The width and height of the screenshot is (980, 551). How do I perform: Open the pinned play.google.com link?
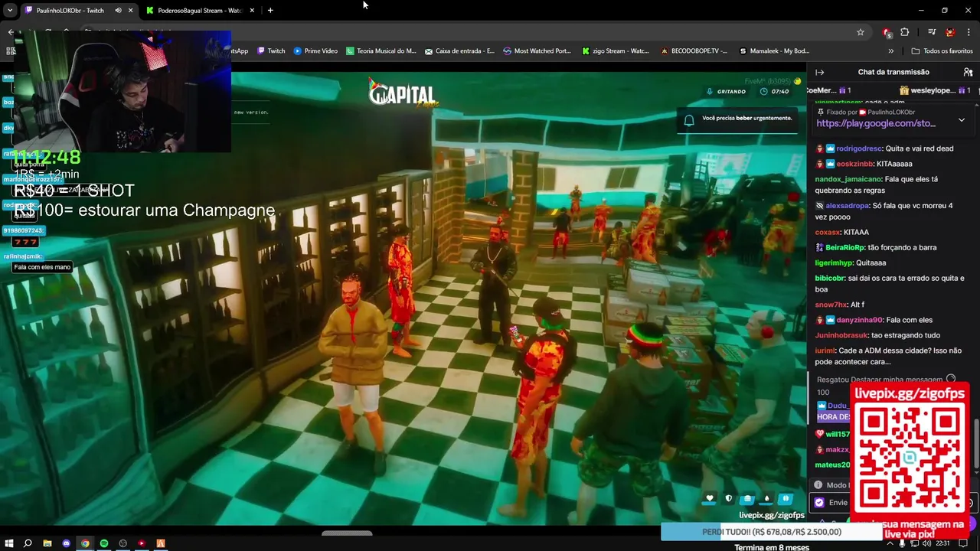point(876,123)
